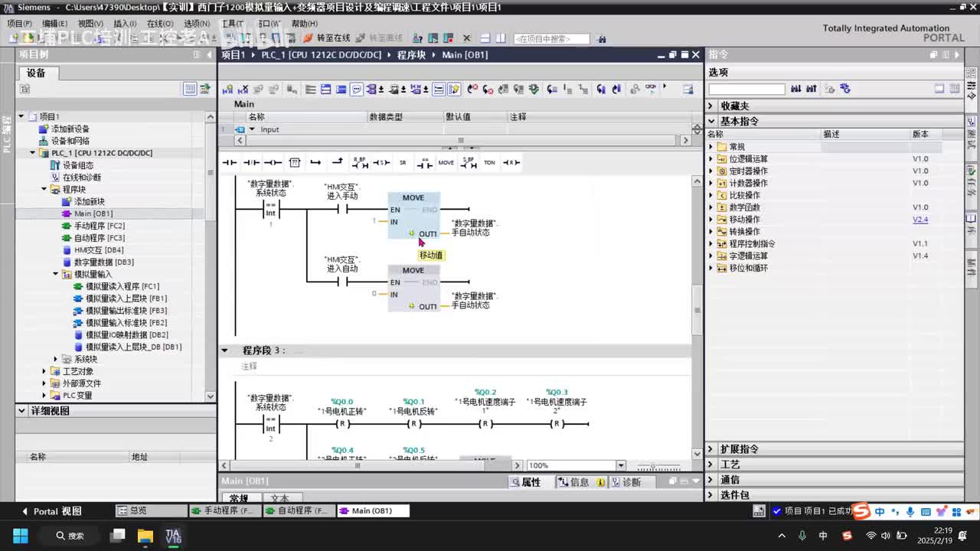Image resolution: width=980 pixels, height=551 pixels.
Task: Insert the set coil (S) from favorites
Action: (381, 162)
